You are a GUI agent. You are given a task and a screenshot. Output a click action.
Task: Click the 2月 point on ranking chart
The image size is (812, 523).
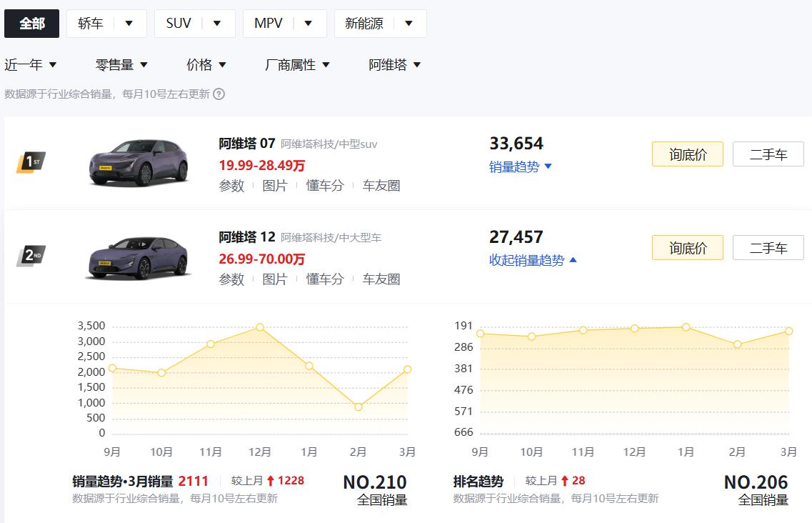(738, 344)
